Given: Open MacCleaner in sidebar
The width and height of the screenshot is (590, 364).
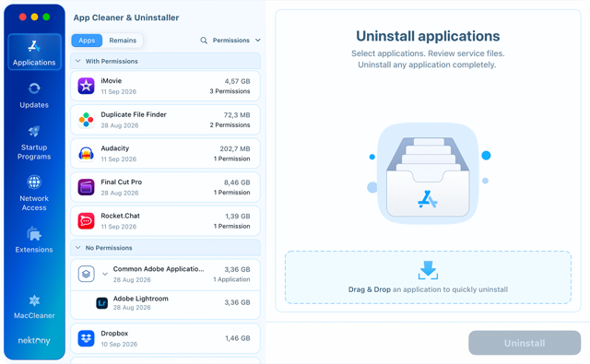Looking at the screenshot, I should point(34,307).
